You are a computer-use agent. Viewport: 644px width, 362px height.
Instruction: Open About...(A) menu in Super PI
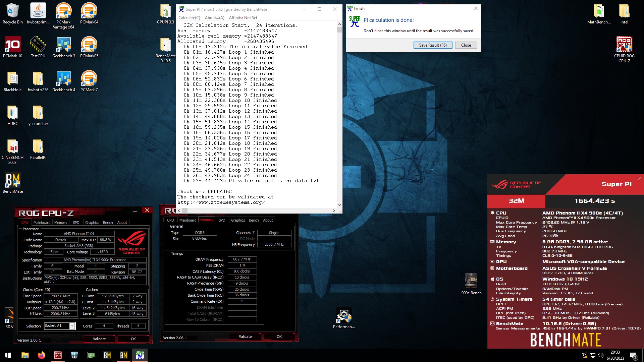[x=215, y=18]
